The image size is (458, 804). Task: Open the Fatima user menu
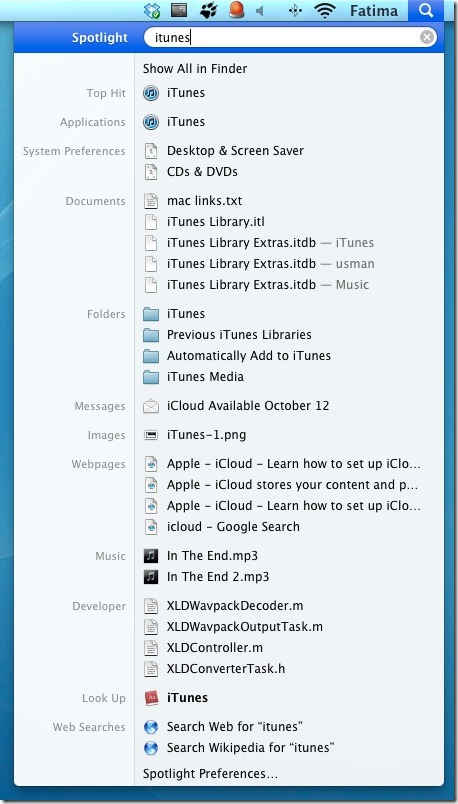tap(374, 10)
